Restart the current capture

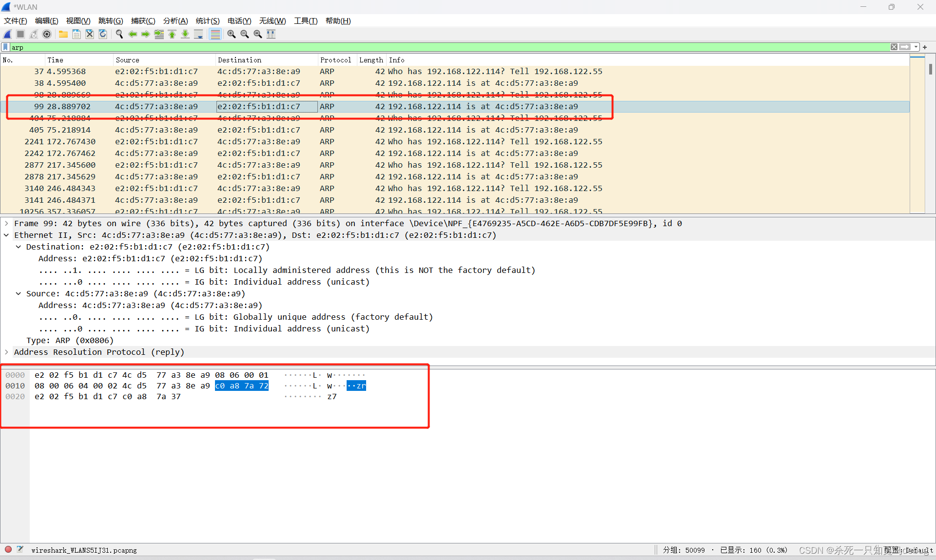34,34
